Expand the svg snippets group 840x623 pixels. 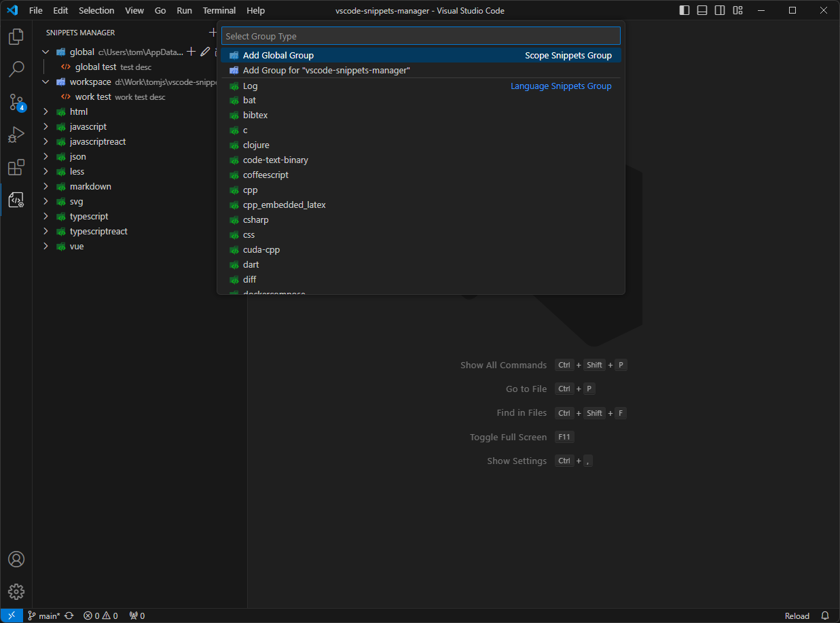click(46, 201)
